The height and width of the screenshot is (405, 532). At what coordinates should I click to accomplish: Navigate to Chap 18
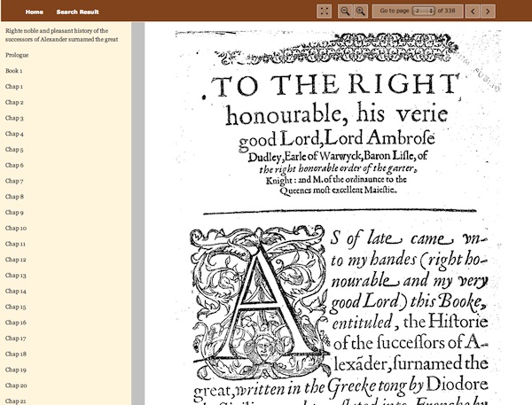click(x=16, y=354)
